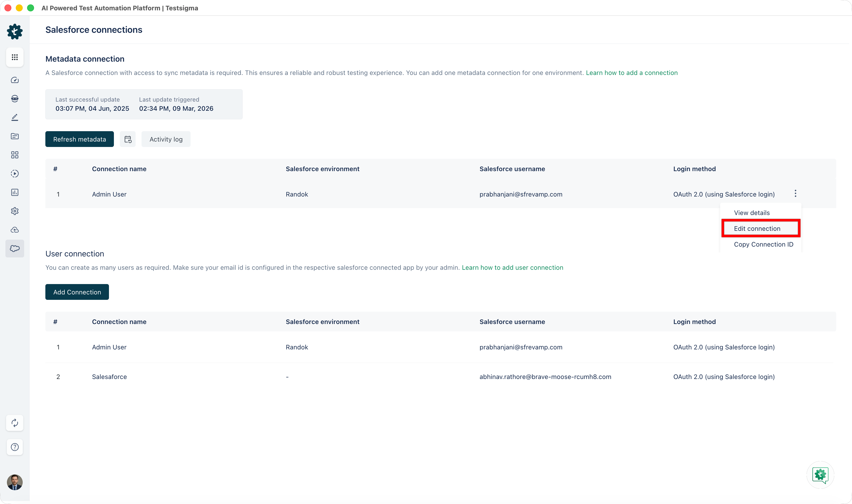Select View details from context menu

751,213
